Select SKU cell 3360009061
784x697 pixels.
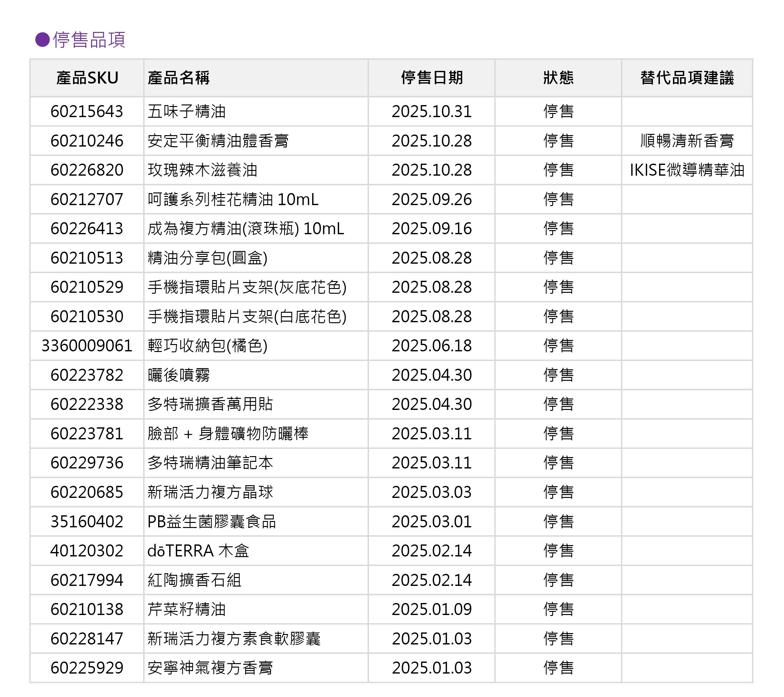tap(87, 346)
